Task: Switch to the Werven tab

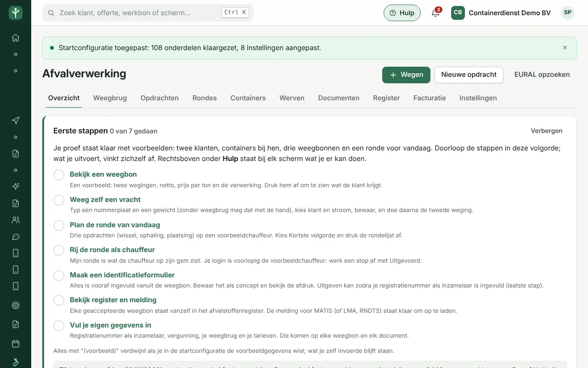Action: (x=292, y=98)
